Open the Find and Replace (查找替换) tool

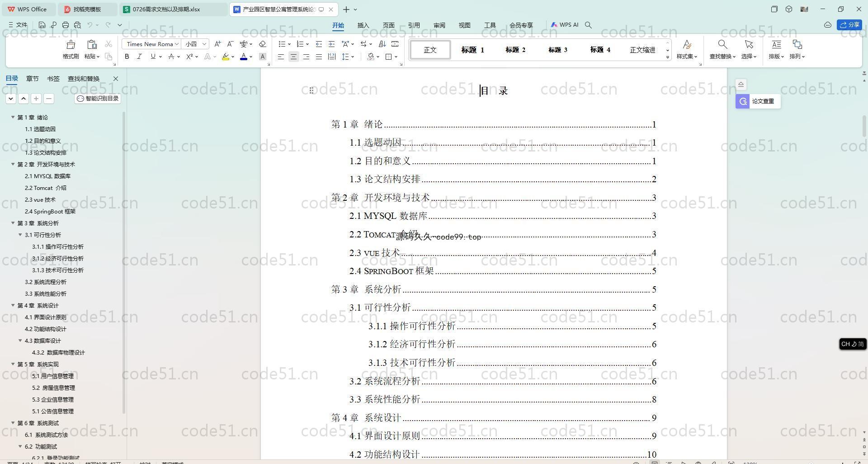tap(722, 49)
